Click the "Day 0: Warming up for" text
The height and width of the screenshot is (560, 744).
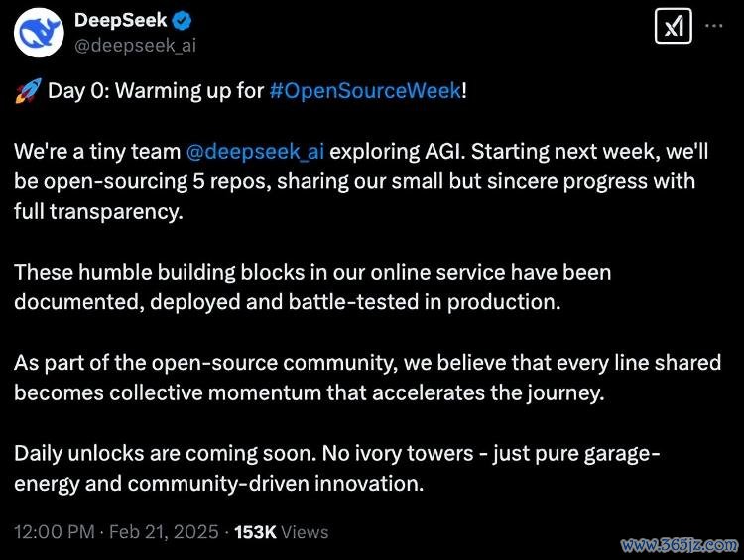[x=156, y=90]
